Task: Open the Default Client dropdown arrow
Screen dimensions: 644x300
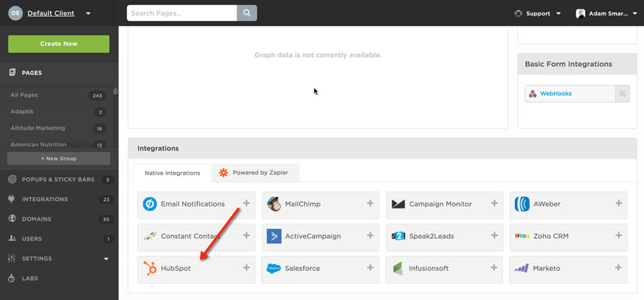Action: tap(88, 13)
